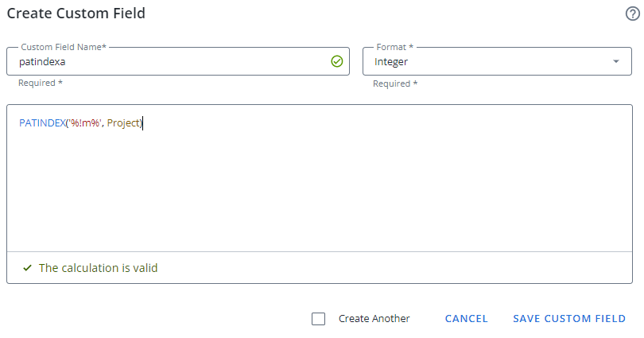Click the calculation valid checkmark icon
This screenshot has height=338, width=644.
(x=27, y=268)
